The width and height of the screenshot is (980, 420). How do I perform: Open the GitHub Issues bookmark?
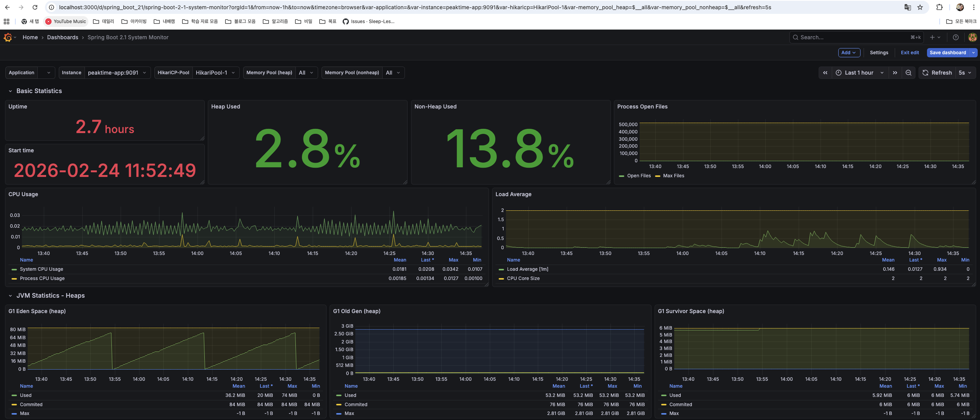368,22
